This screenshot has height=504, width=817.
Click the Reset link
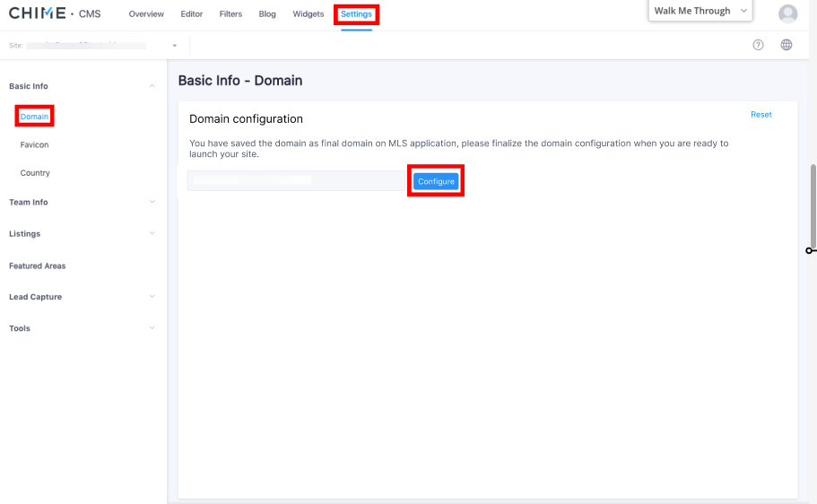pyautogui.click(x=761, y=115)
